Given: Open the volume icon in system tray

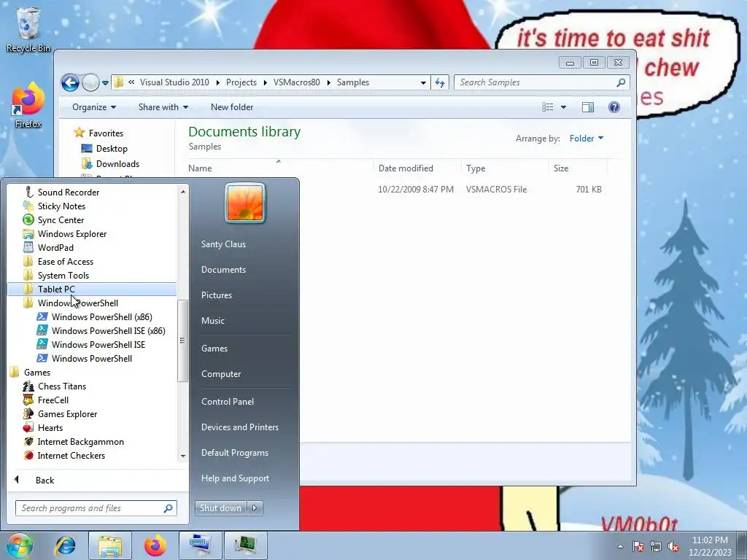Looking at the screenshot, I should [673, 547].
